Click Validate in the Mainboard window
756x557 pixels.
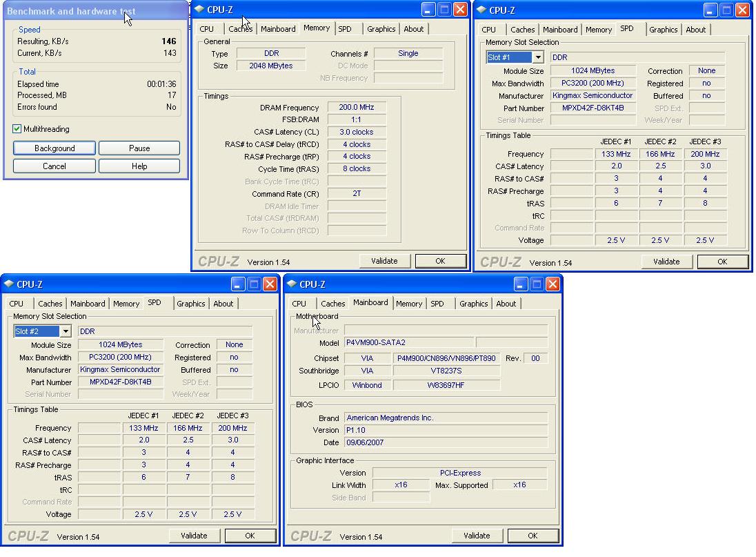tap(477, 536)
